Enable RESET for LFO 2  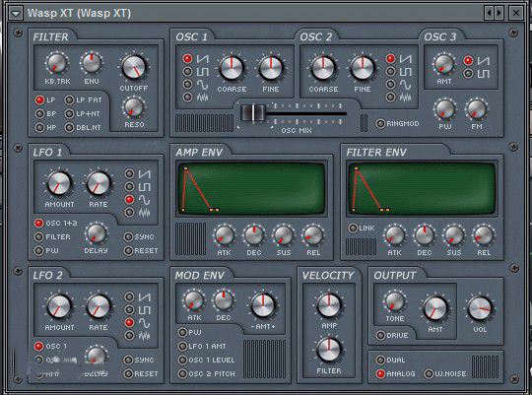tap(128, 373)
